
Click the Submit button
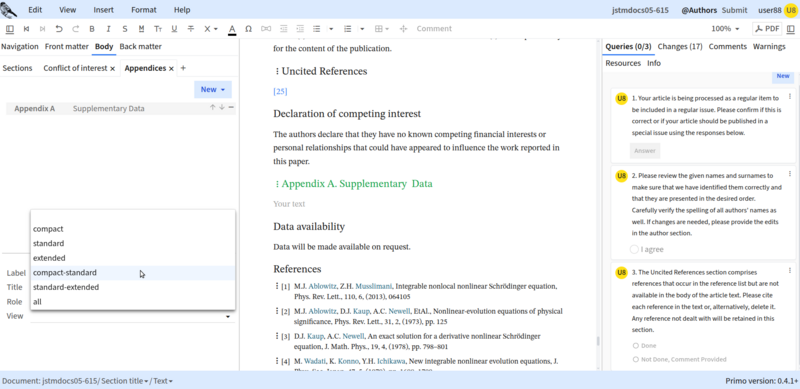[x=735, y=10]
